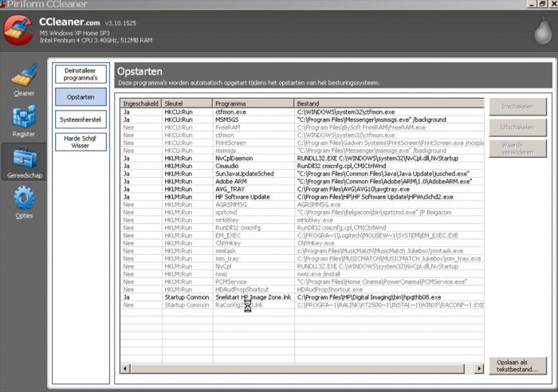Select the mmtask entry

302,251
